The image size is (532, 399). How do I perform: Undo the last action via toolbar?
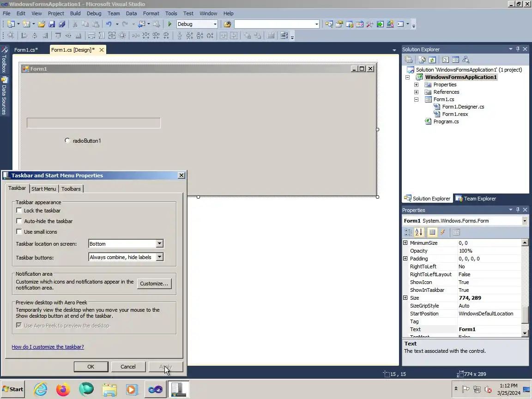(109, 24)
